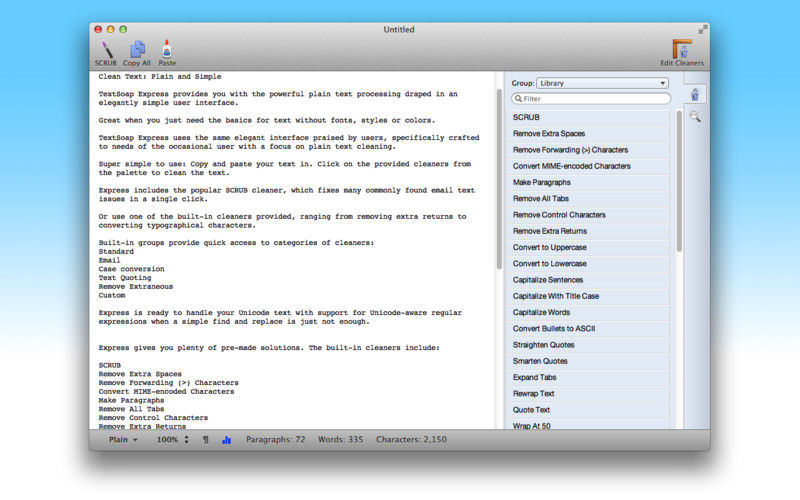Select Convert to Uppercase in the list

click(590, 247)
